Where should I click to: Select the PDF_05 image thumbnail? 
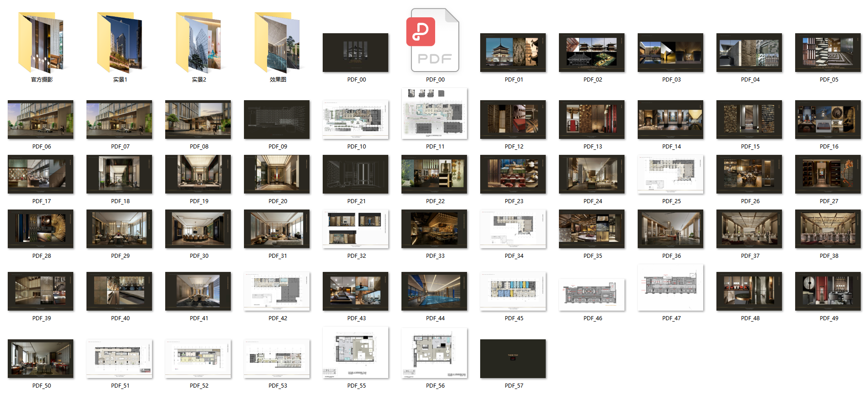828,52
